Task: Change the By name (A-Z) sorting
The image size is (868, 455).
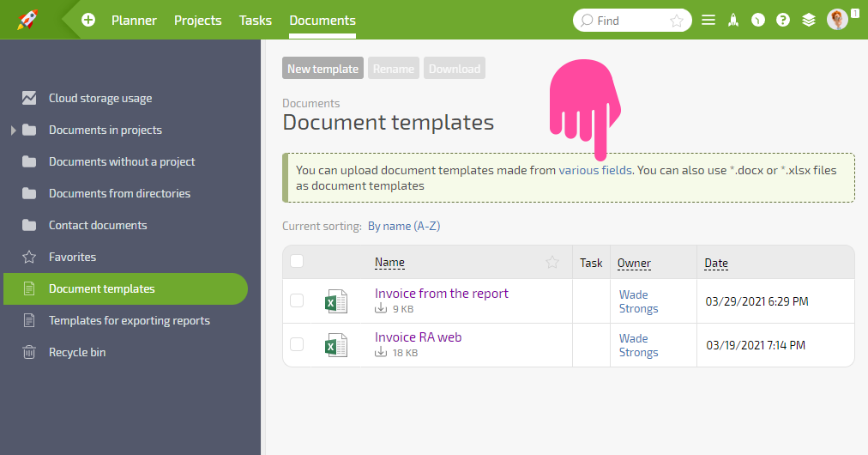Action: point(404,226)
